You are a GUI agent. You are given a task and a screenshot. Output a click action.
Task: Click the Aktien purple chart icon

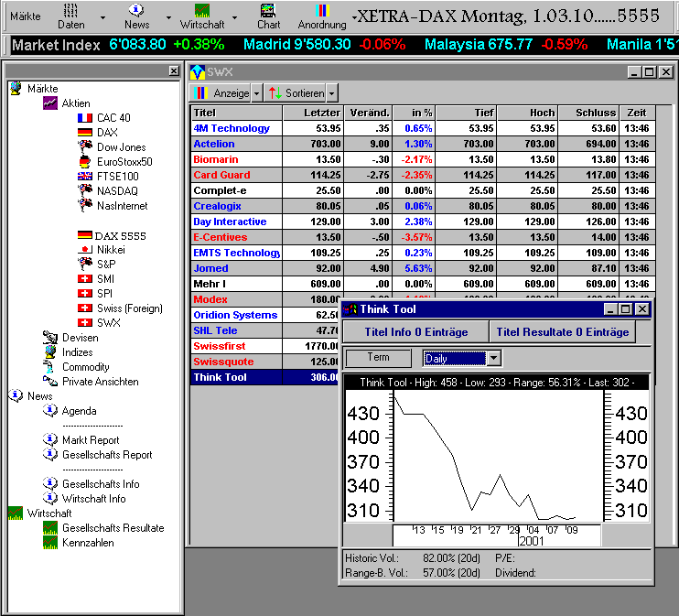[x=50, y=103]
